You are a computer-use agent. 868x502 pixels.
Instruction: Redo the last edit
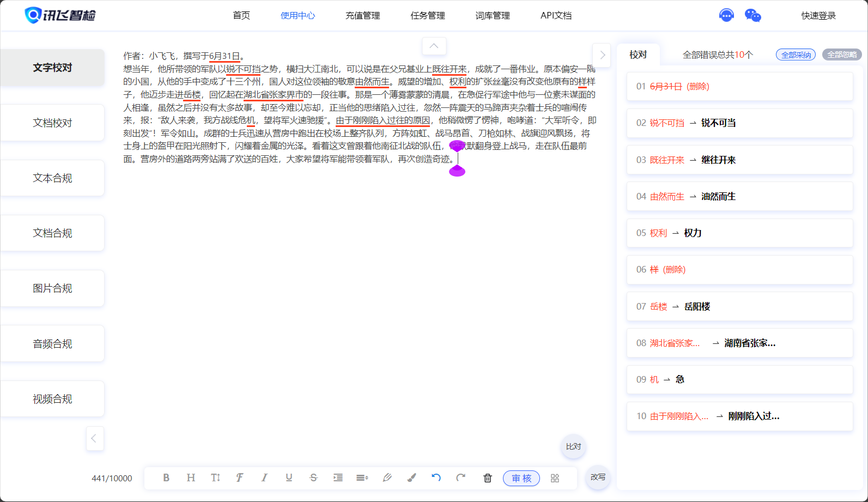pyautogui.click(x=461, y=478)
